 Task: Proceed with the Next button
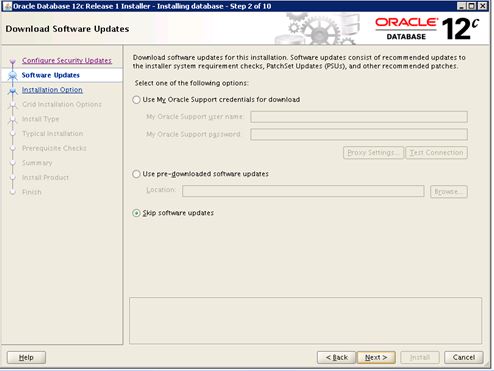click(x=376, y=358)
